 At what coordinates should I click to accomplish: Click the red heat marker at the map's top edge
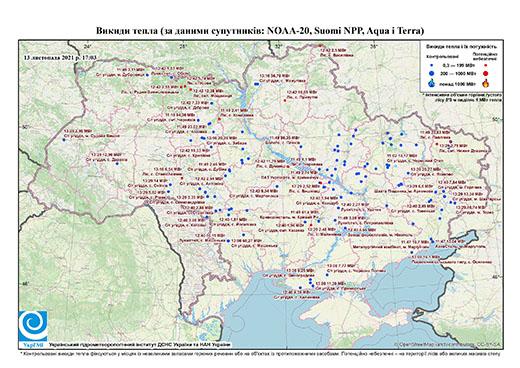(320, 46)
